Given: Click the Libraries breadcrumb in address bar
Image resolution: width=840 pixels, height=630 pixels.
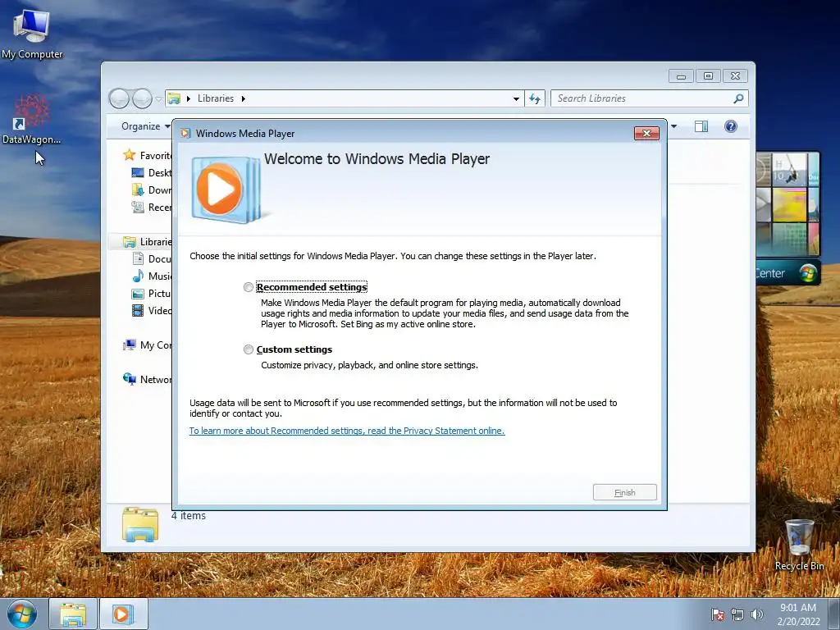Looking at the screenshot, I should point(216,98).
